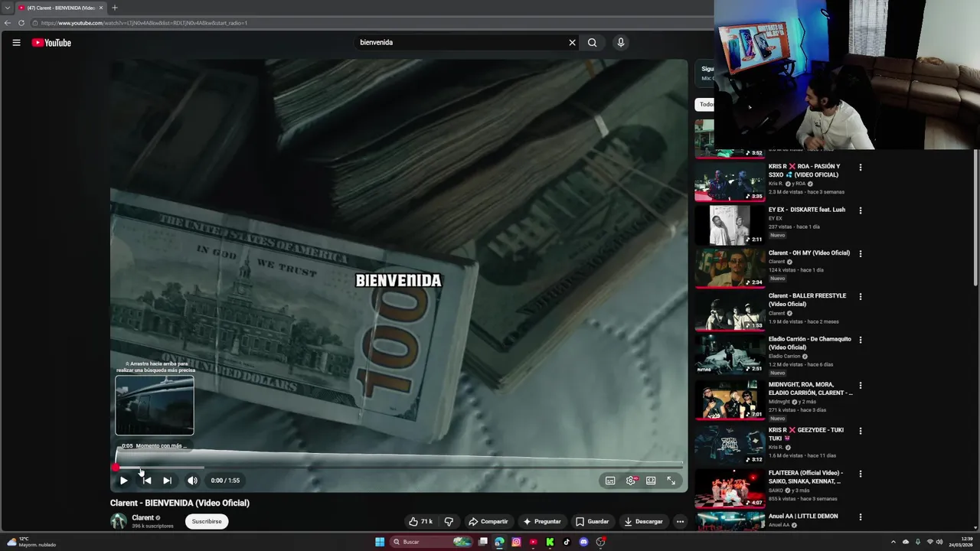980x551 pixels.
Task: Seek on the video progress bar
Action: [x=398, y=467]
